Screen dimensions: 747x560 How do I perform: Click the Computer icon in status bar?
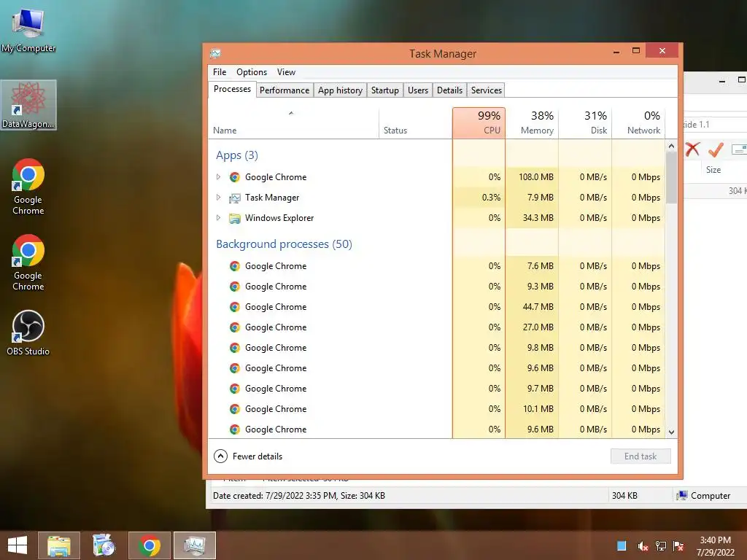(682, 496)
